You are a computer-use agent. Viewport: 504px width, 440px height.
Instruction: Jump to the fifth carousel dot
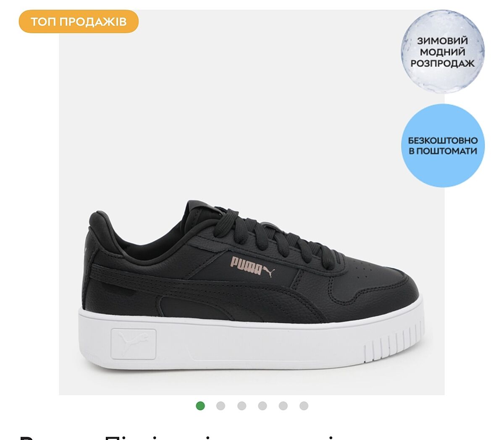283,406
